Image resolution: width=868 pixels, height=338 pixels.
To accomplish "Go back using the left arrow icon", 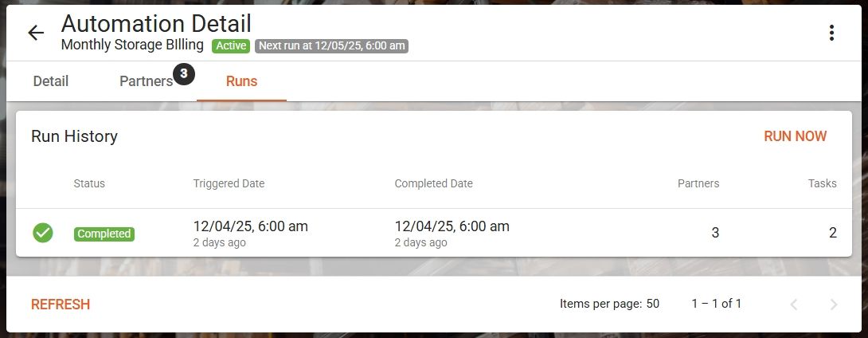I will click(36, 33).
